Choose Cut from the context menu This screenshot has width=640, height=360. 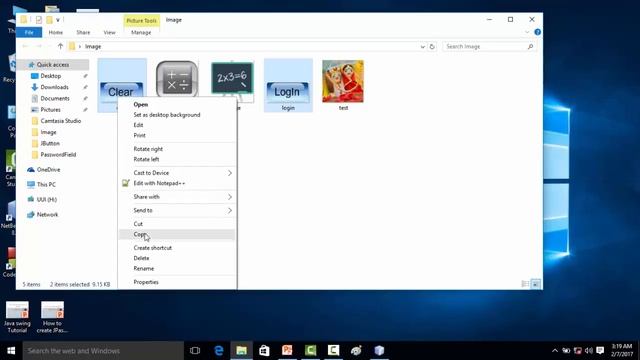pyautogui.click(x=177, y=224)
